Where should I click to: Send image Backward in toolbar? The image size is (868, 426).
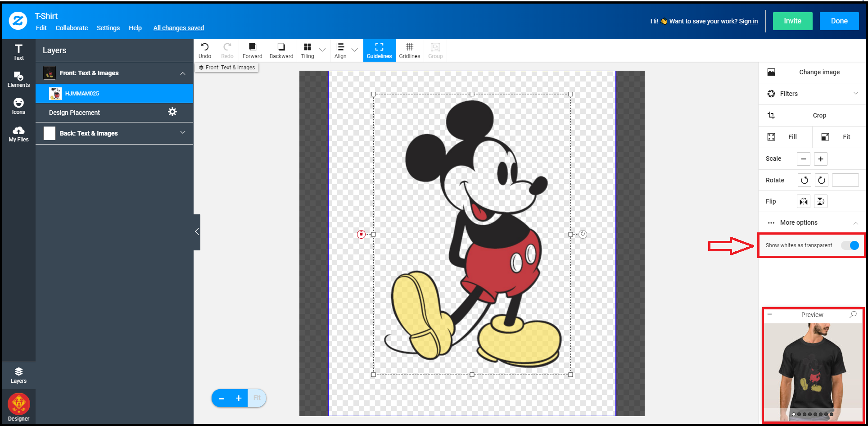281,50
